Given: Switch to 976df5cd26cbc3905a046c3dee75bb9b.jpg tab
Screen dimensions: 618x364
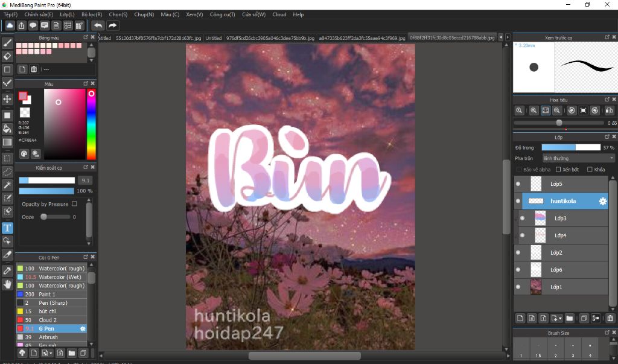Looking at the screenshot, I should (270, 38).
